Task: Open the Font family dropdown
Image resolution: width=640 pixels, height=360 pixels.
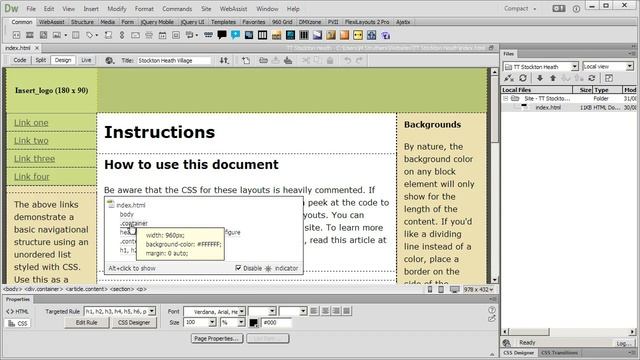Action: [214, 311]
